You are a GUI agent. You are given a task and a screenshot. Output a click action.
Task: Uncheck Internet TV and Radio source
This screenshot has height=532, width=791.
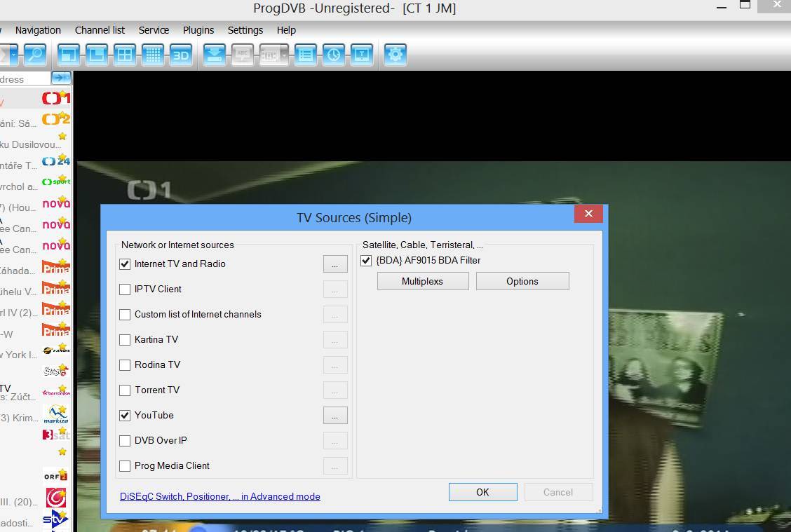(125, 264)
